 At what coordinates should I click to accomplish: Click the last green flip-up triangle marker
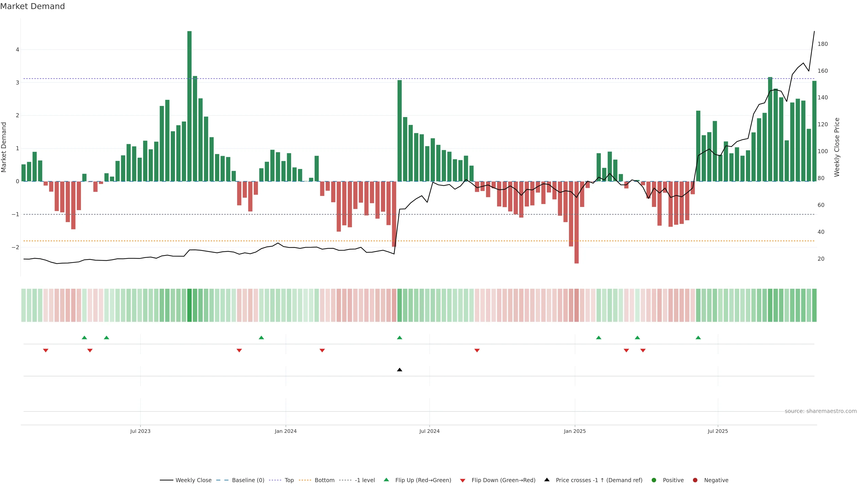[x=698, y=338]
